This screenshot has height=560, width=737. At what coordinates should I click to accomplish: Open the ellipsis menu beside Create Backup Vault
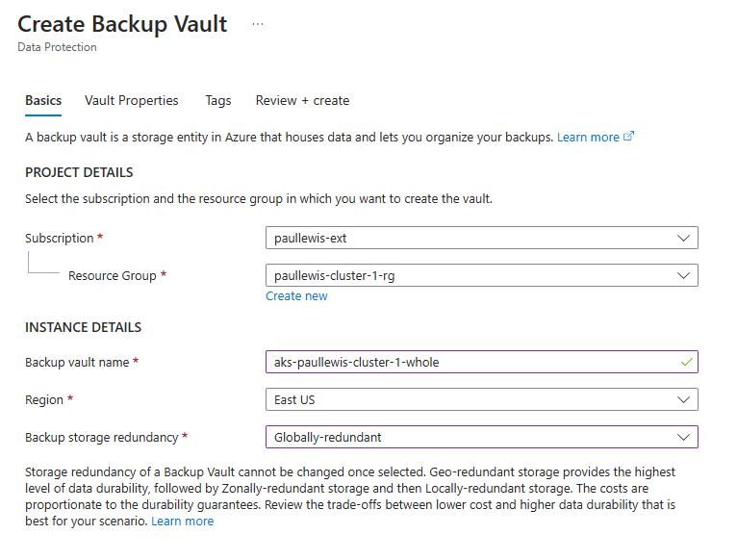pos(258,24)
